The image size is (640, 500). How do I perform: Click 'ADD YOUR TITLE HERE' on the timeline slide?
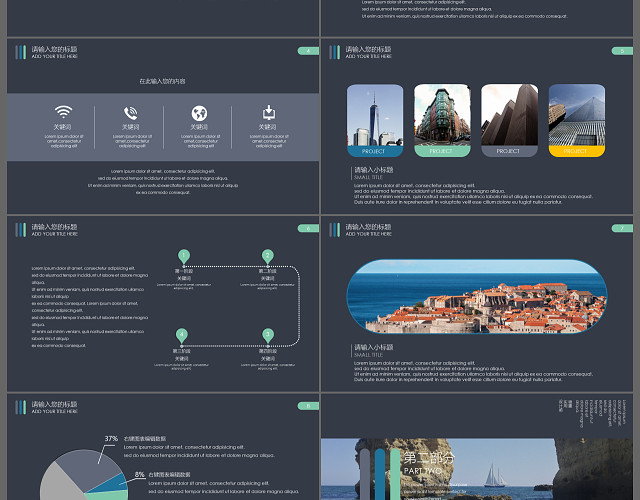[x=55, y=234]
